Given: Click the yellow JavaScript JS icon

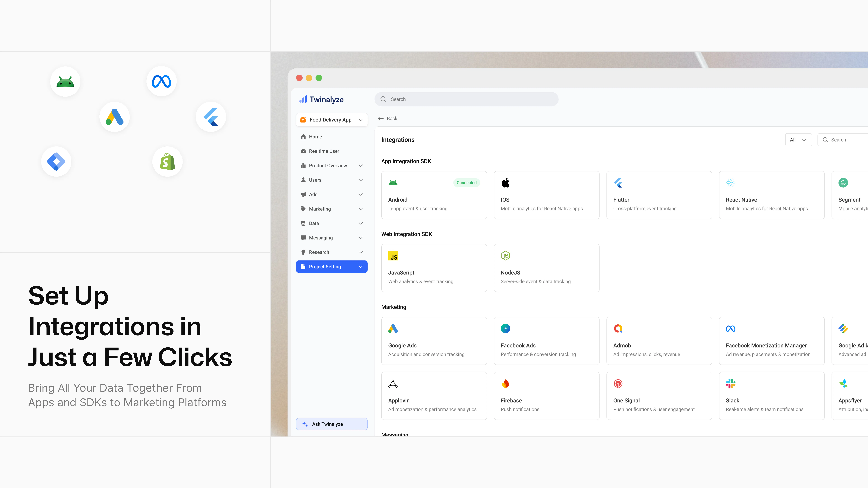Looking at the screenshot, I should (393, 256).
